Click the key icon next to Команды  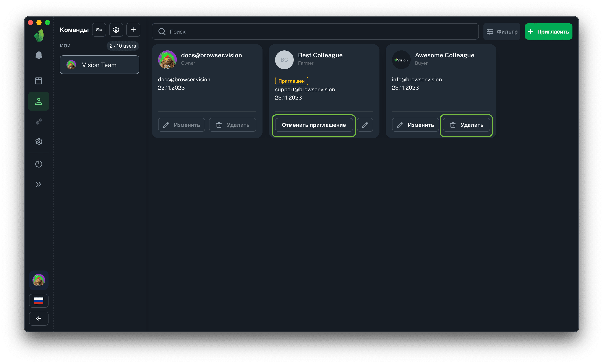[99, 30]
